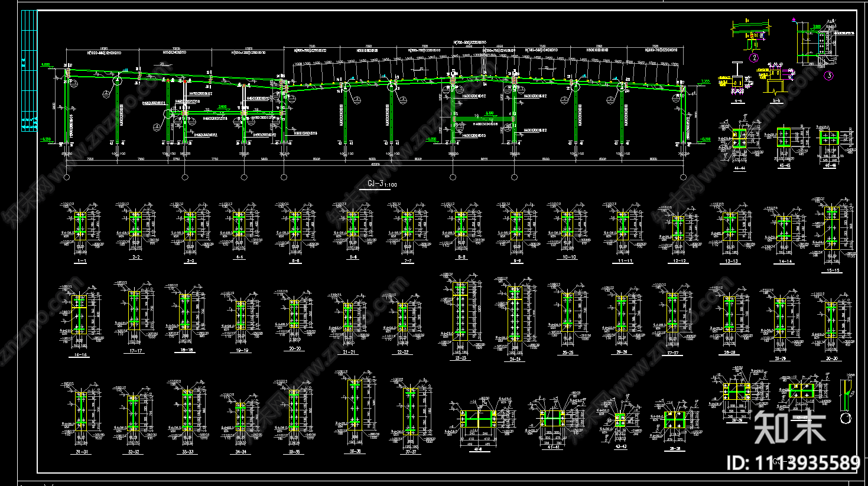Click section detail 23-23 drawing
Screen dimensions: 868x486
(460, 317)
